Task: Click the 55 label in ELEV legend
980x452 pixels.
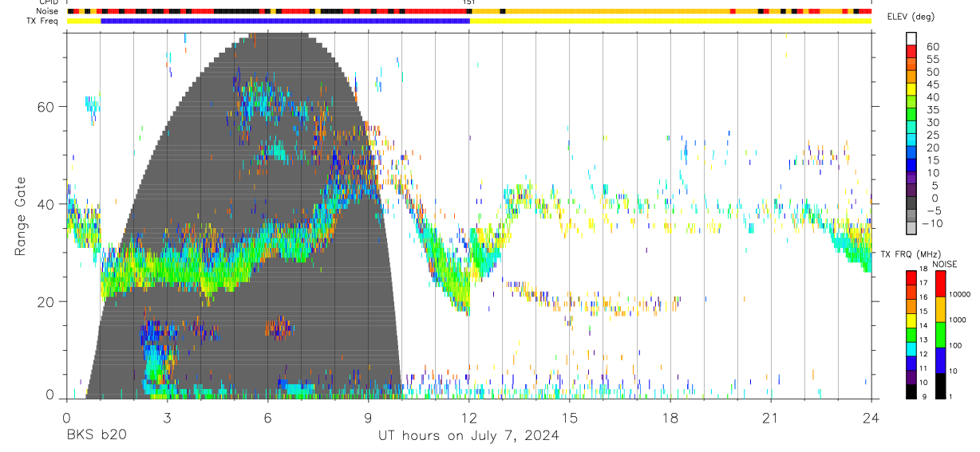Action: 932,59
